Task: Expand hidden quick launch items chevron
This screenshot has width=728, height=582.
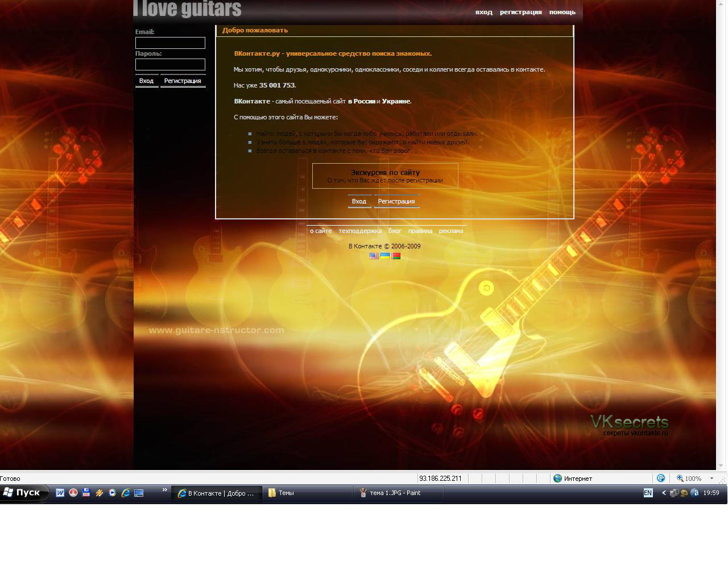Action: 165,490
